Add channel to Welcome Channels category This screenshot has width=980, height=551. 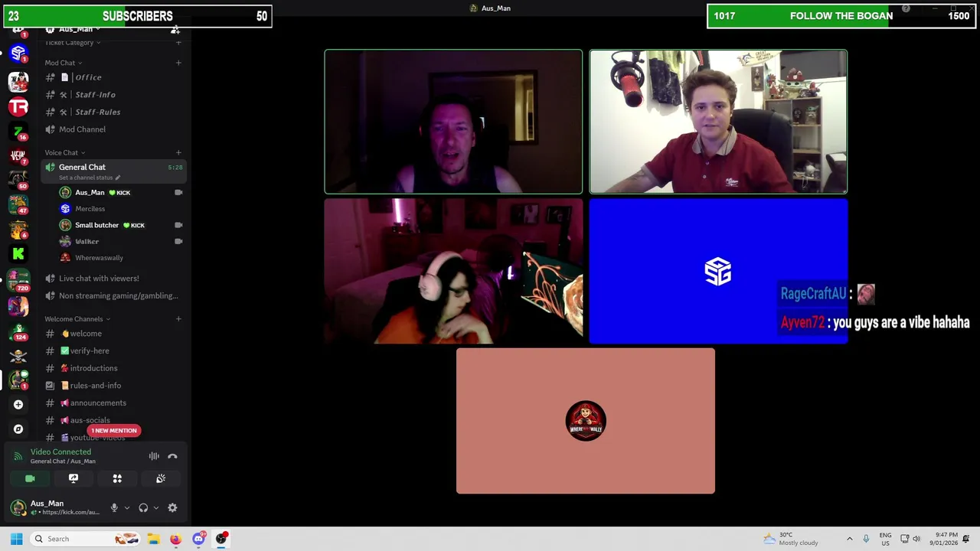tap(178, 318)
